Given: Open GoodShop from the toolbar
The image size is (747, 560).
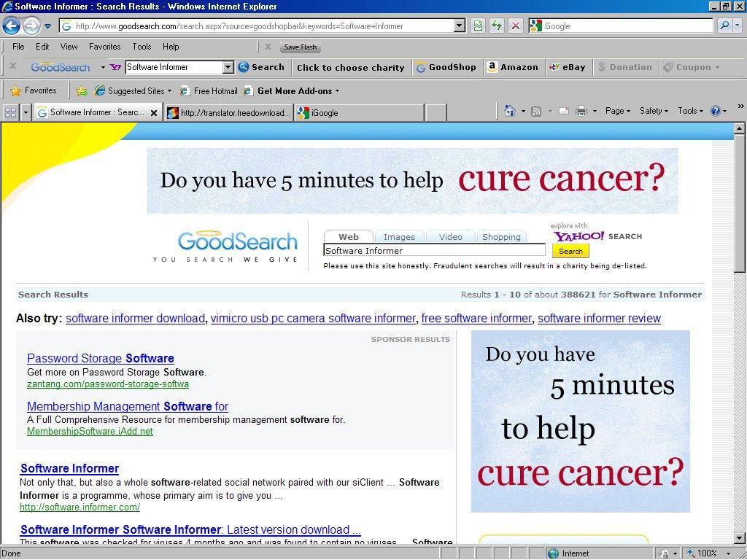Looking at the screenshot, I should [446, 67].
